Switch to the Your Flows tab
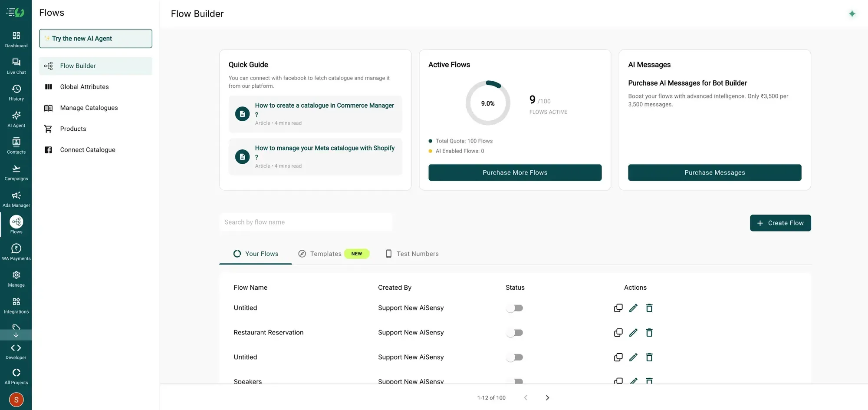Screen dimensions: 868x410 pos(256,254)
